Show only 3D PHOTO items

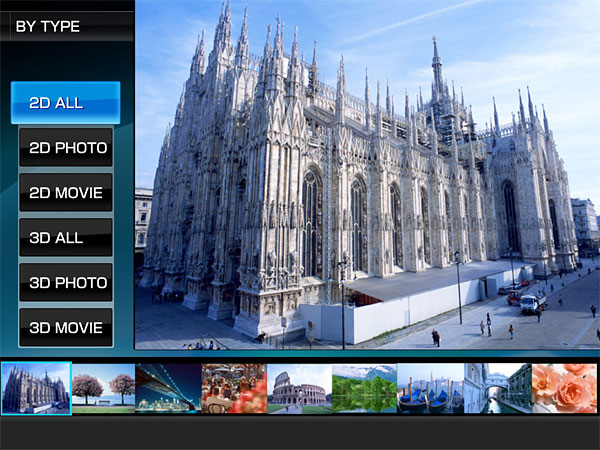click(x=66, y=282)
